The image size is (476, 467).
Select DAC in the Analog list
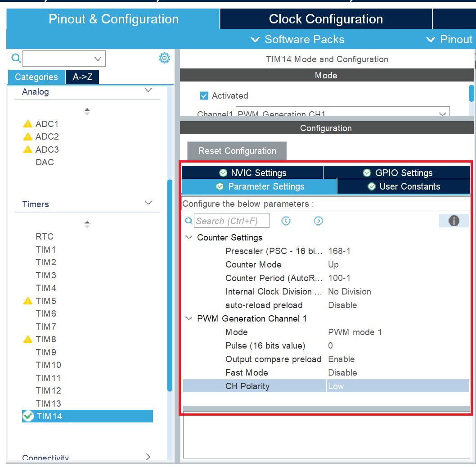tap(45, 162)
